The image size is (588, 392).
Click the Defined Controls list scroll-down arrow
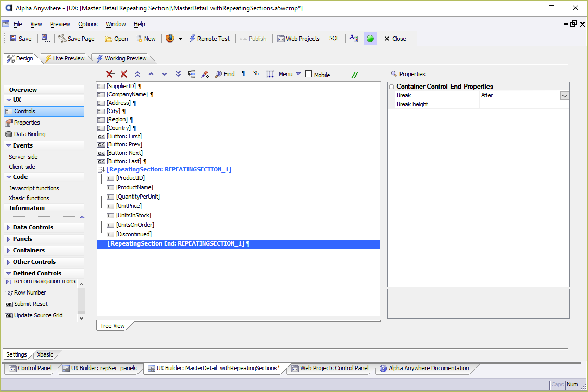pyautogui.click(x=81, y=318)
